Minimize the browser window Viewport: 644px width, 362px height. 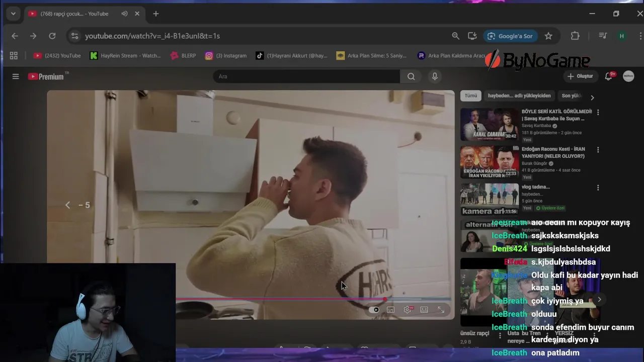point(592,14)
